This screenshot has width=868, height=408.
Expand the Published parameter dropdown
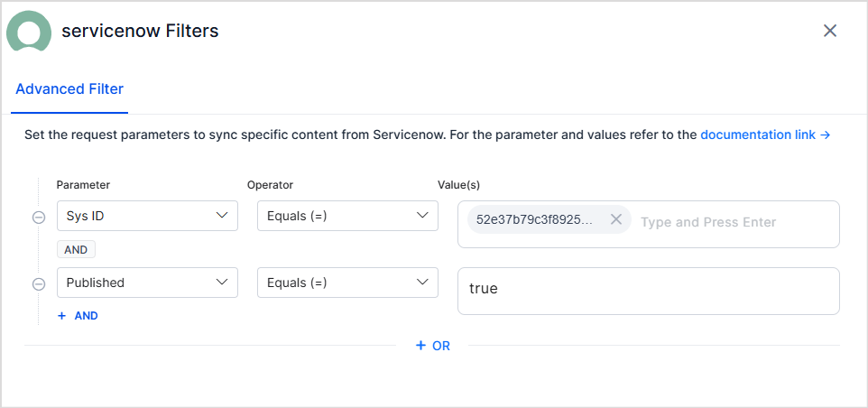coord(147,283)
